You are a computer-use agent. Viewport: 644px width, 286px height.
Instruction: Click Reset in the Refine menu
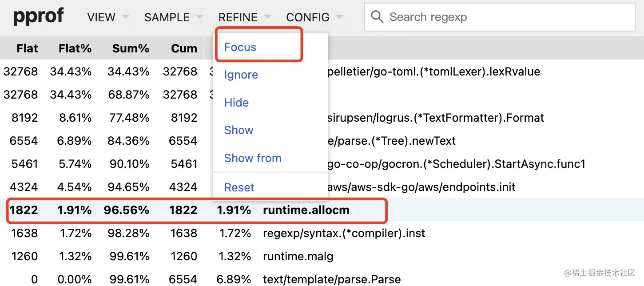[239, 187]
